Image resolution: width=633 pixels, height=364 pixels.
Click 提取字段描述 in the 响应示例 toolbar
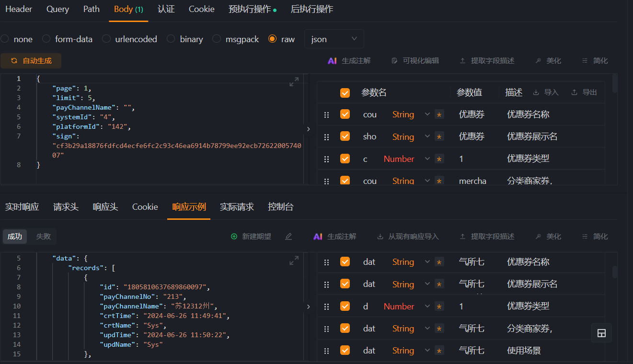487,237
